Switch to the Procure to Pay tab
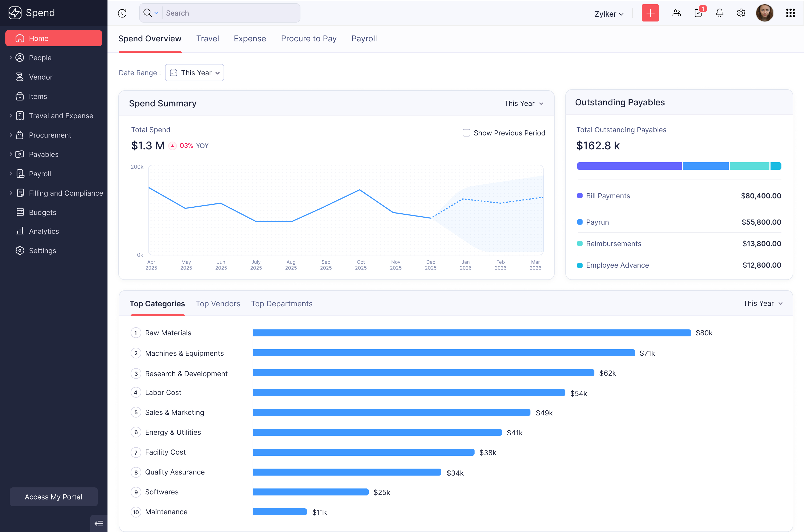 point(308,39)
